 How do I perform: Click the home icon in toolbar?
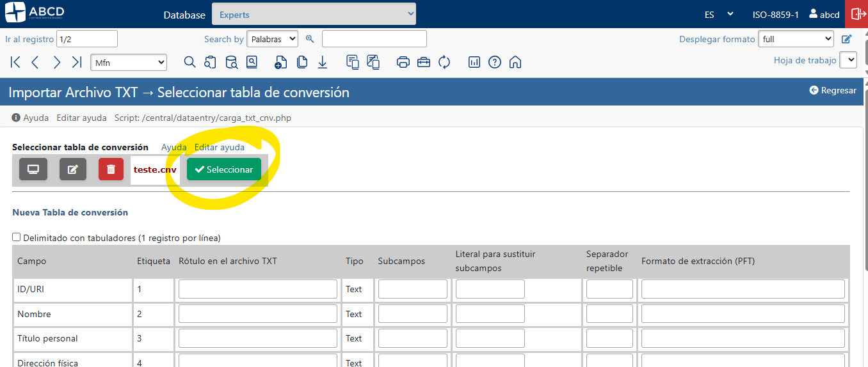pos(515,62)
